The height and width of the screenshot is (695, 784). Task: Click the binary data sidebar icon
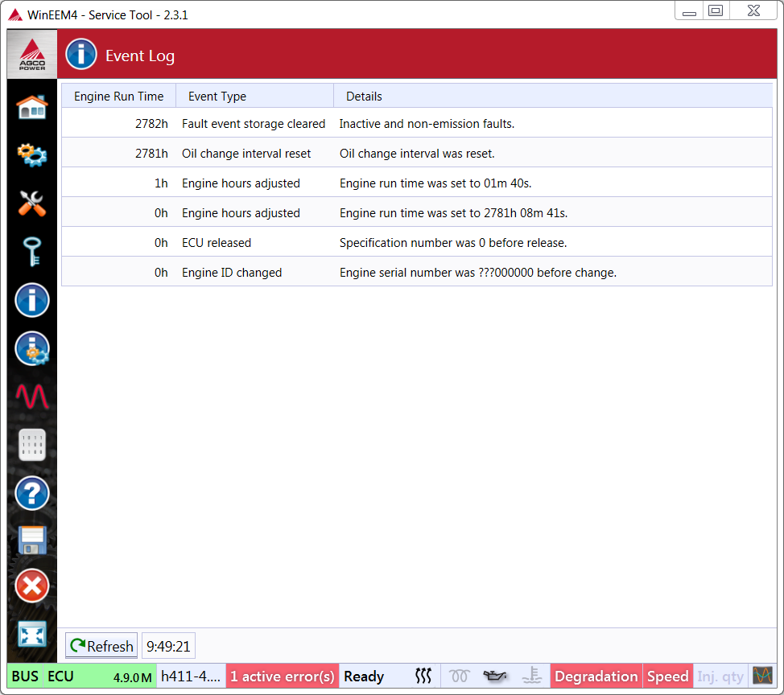[32, 445]
